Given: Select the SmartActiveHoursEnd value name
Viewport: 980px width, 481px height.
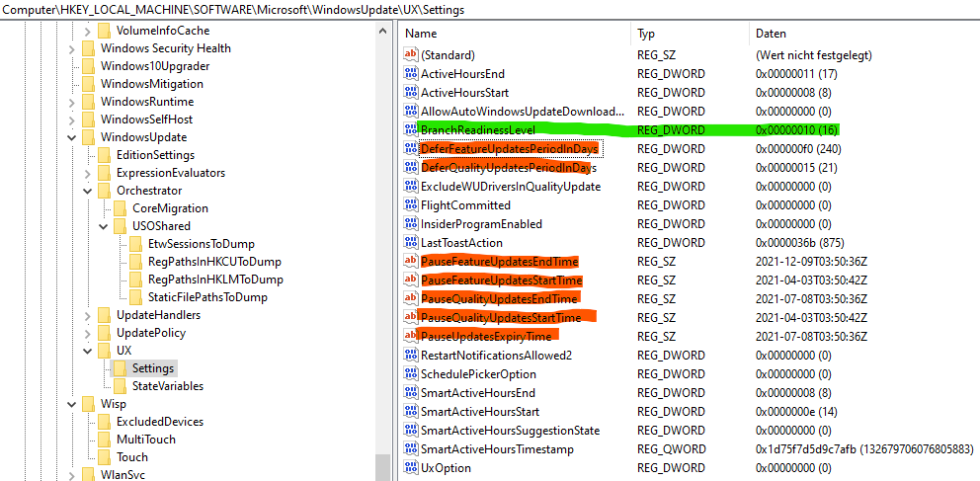Looking at the screenshot, I should (477, 392).
